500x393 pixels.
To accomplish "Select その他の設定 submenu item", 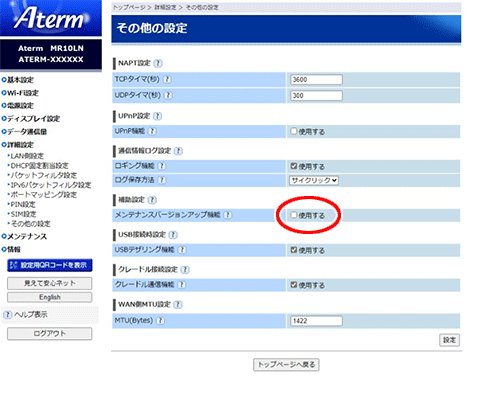I will pyautogui.click(x=30, y=224).
